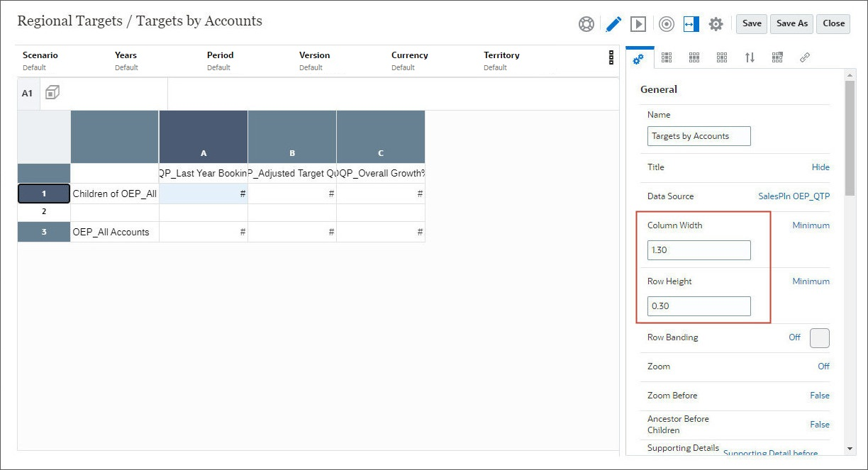Open the Period dimension selector
868x470 pixels.
click(221, 61)
